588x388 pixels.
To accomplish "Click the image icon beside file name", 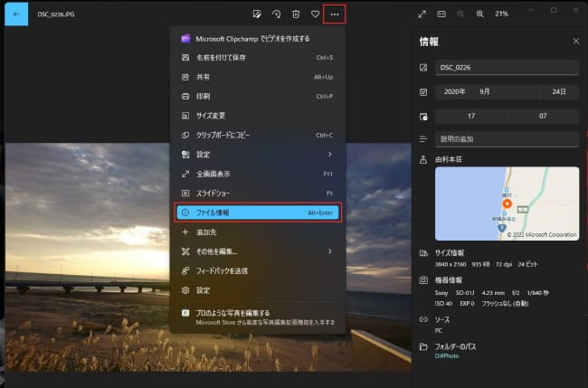I will coord(423,68).
